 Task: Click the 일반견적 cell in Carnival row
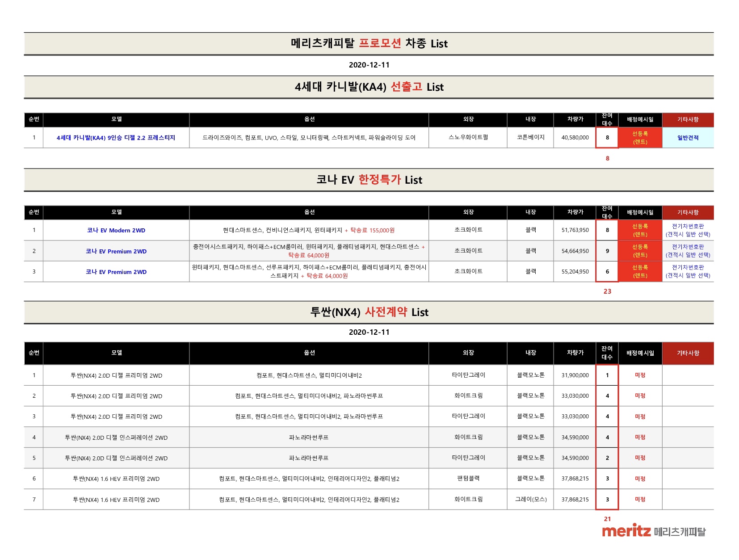coord(688,138)
